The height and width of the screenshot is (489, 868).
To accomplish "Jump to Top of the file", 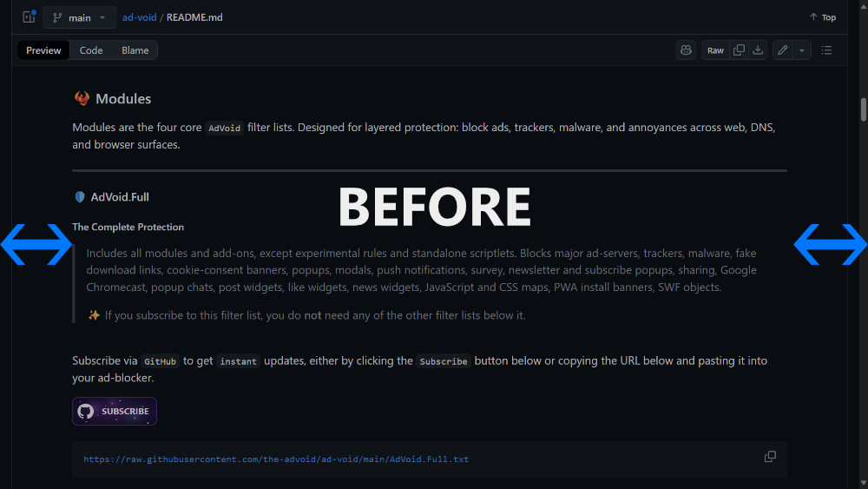I will 823,17.
